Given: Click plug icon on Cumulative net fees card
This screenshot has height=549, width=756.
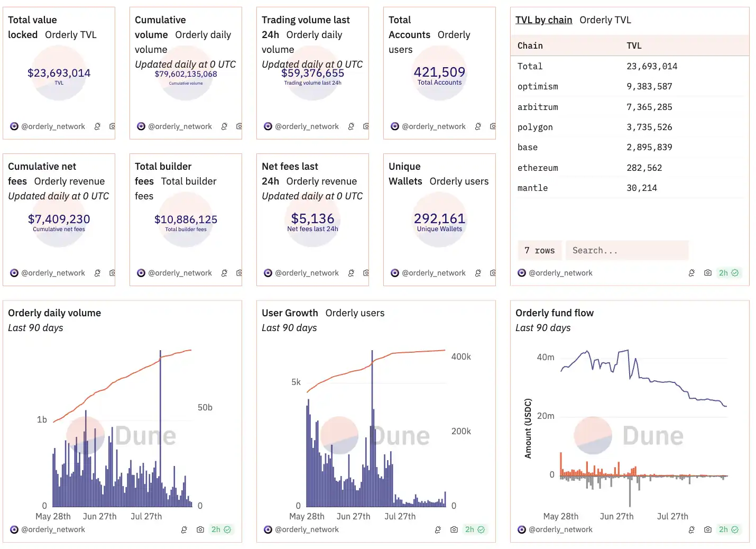Looking at the screenshot, I should [x=97, y=273].
